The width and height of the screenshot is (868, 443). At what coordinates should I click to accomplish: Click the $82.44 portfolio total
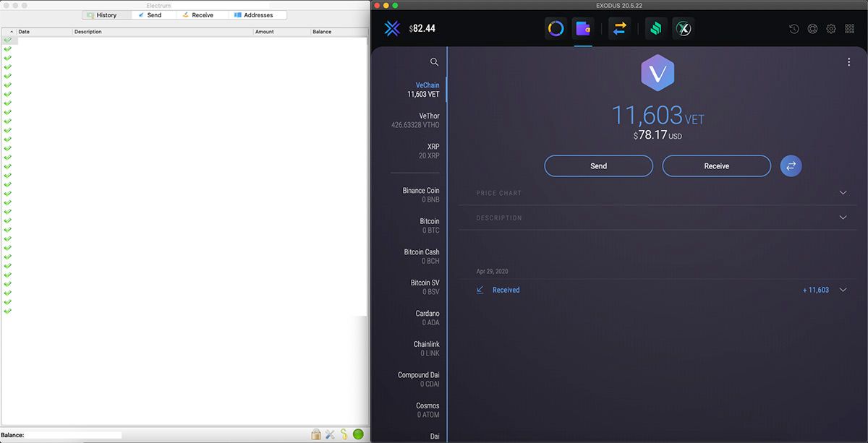pos(422,29)
